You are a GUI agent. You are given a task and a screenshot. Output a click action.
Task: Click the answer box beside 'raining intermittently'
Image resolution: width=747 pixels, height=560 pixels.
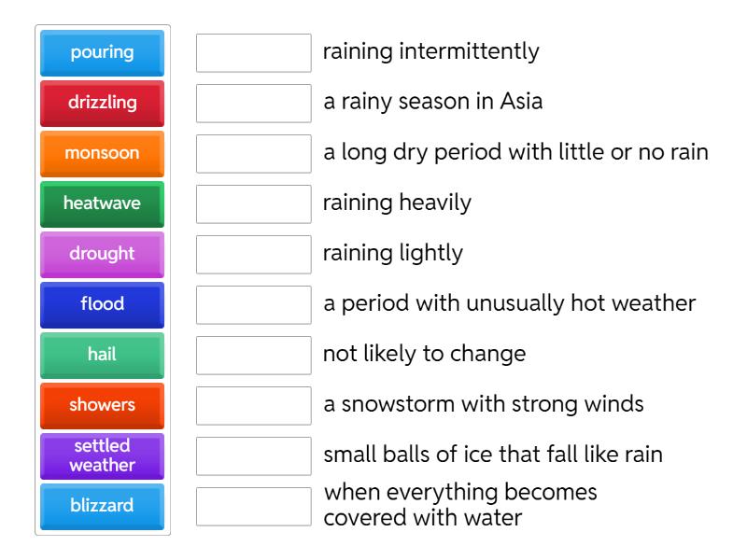coord(253,53)
